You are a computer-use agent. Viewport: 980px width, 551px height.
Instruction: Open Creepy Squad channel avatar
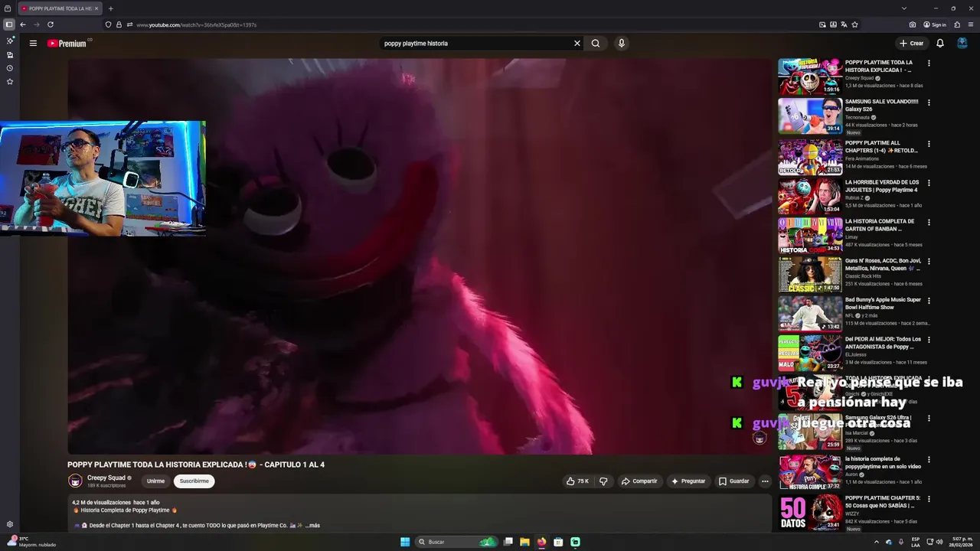[75, 481]
